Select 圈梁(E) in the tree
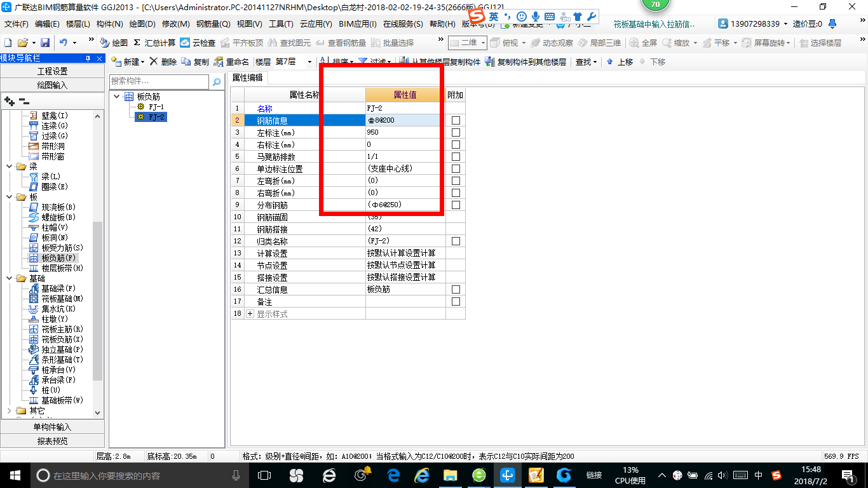This screenshot has height=488, width=868. click(x=55, y=187)
